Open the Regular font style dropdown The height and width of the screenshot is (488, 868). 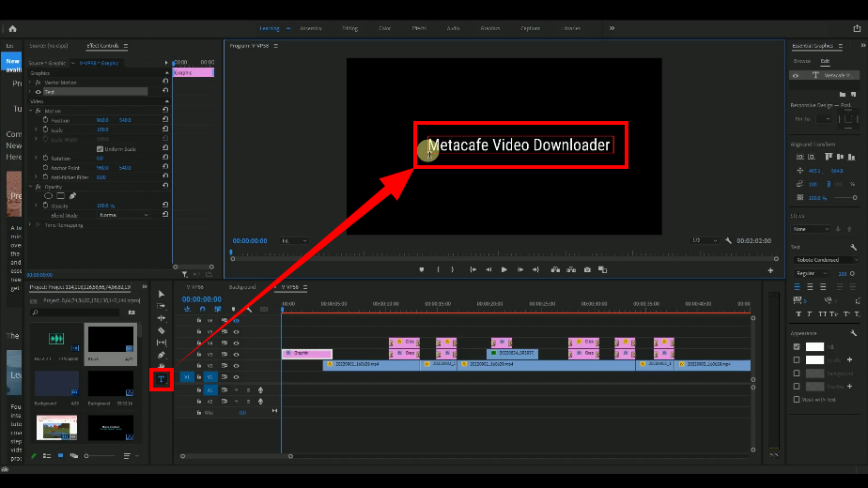point(811,273)
